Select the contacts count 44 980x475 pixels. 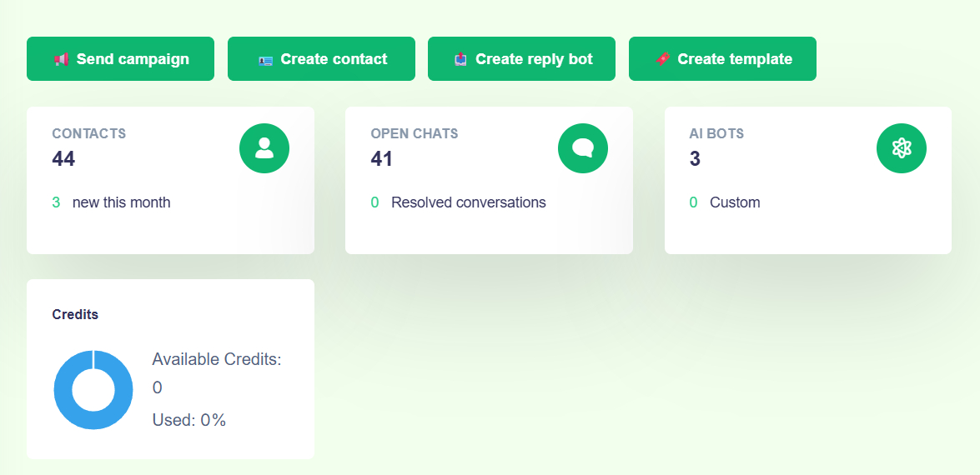tap(63, 158)
